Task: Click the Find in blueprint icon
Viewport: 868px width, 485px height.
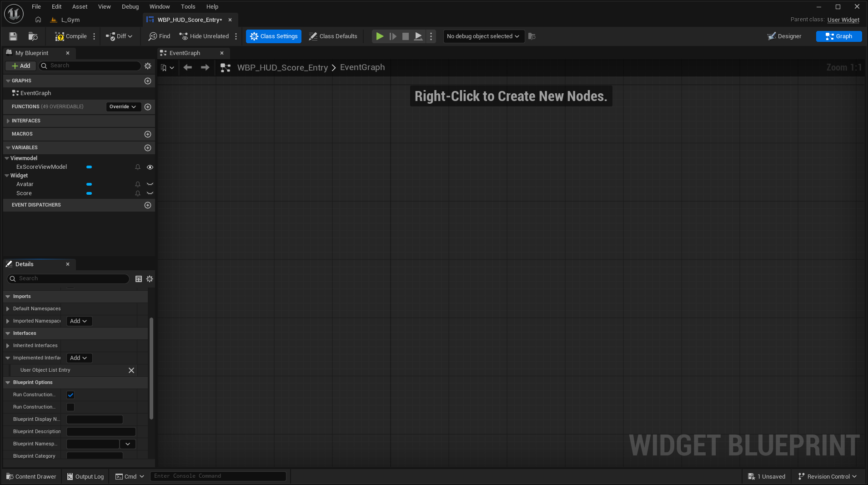Action: [153, 36]
